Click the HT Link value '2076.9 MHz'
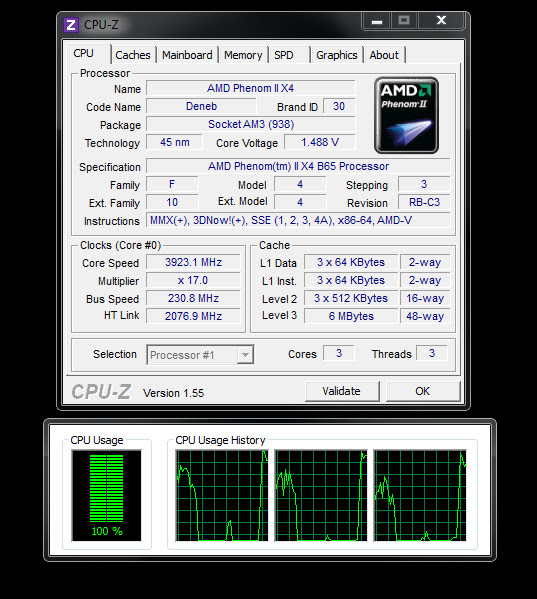 pos(193,316)
